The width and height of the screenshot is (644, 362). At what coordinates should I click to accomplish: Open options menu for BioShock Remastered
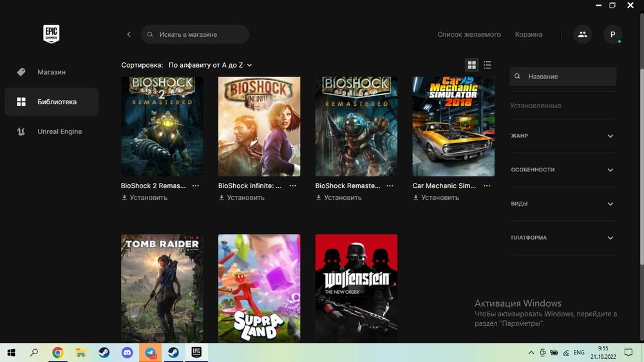[x=390, y=186]
